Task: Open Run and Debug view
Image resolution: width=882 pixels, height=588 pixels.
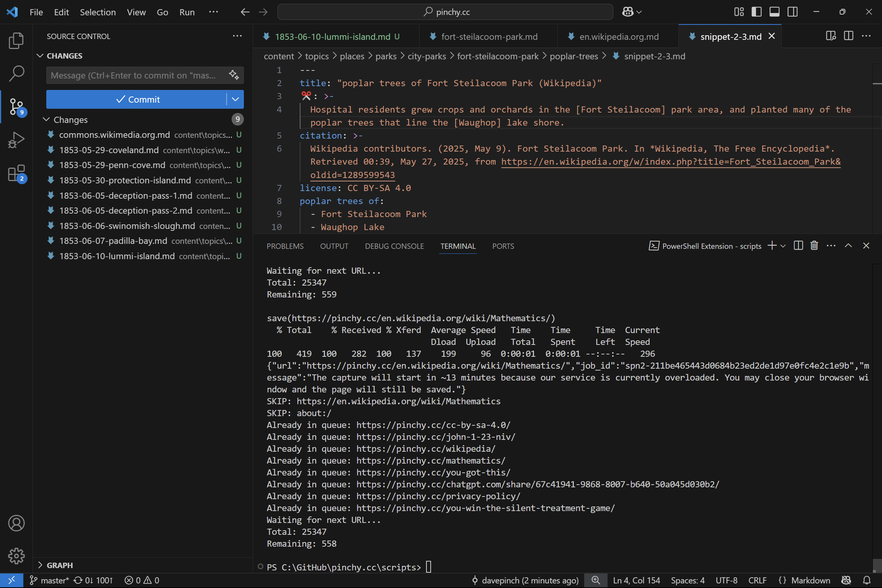Action: coord(16,140)
